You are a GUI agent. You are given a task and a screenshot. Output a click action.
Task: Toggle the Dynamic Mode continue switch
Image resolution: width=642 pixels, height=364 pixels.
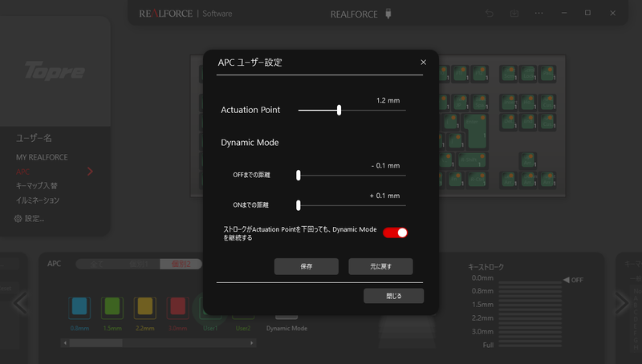coord(395,233)
